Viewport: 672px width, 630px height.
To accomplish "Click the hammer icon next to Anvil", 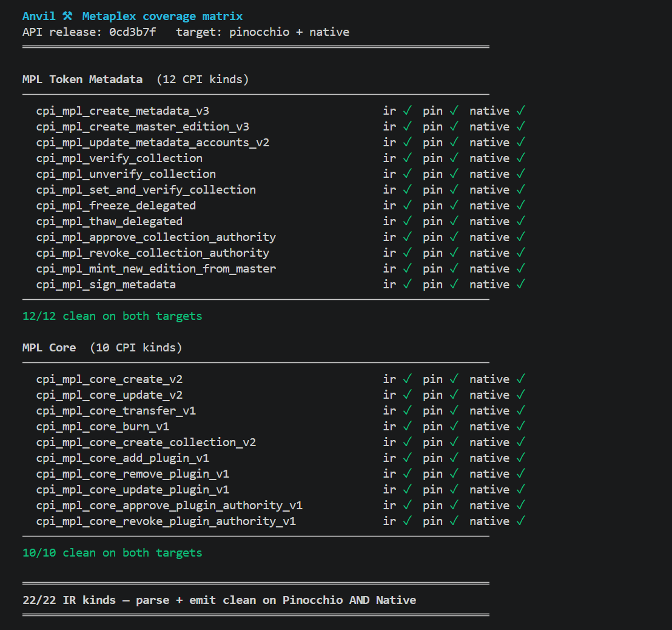I will pyautogui.click(x=67, y=16).
